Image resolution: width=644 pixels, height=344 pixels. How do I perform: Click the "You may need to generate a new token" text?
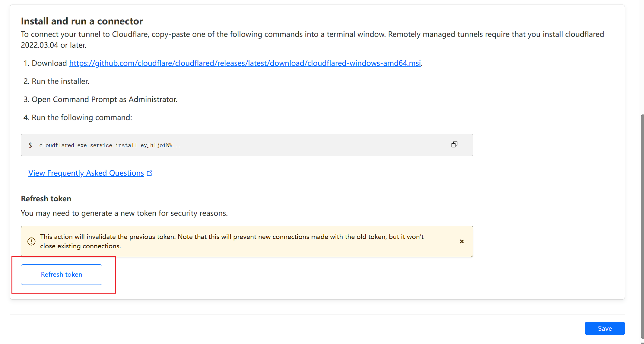click(124, 213)
